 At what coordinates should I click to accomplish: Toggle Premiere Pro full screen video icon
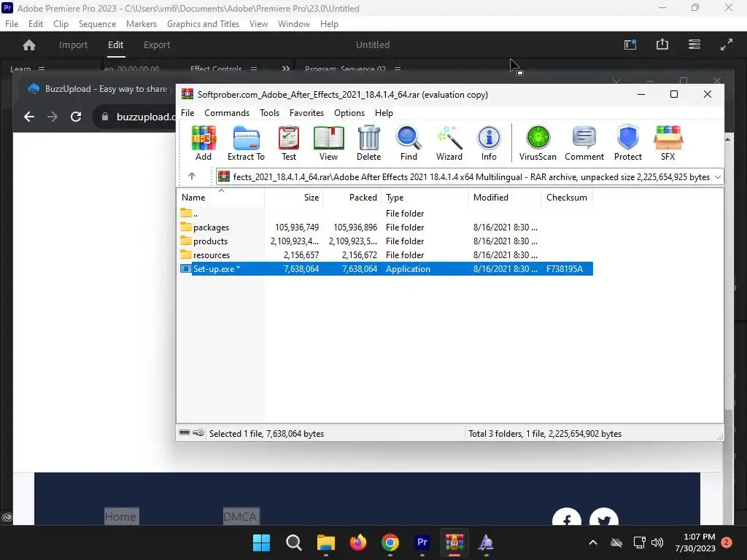click(727, 44)
